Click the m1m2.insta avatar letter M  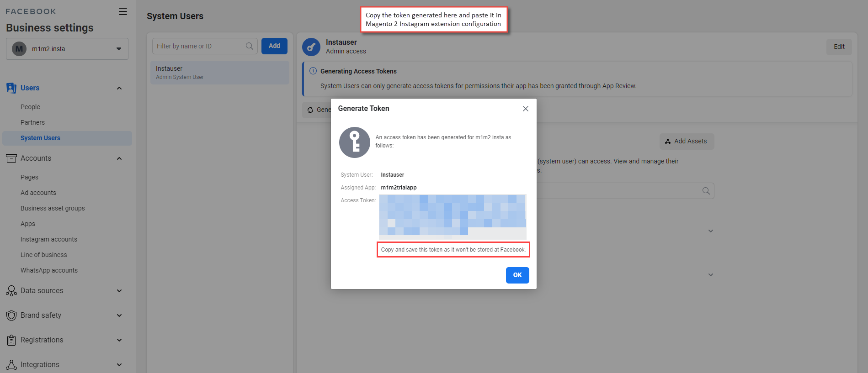19,49
